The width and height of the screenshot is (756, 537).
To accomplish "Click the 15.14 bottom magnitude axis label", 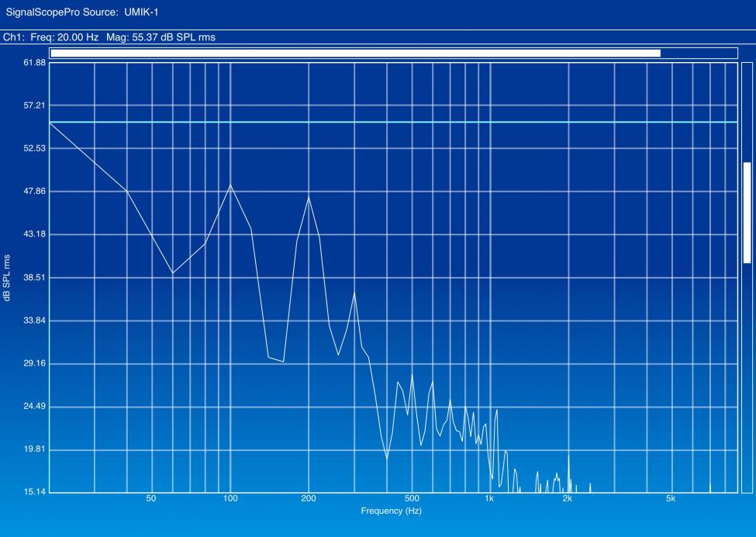I will 35,492.
